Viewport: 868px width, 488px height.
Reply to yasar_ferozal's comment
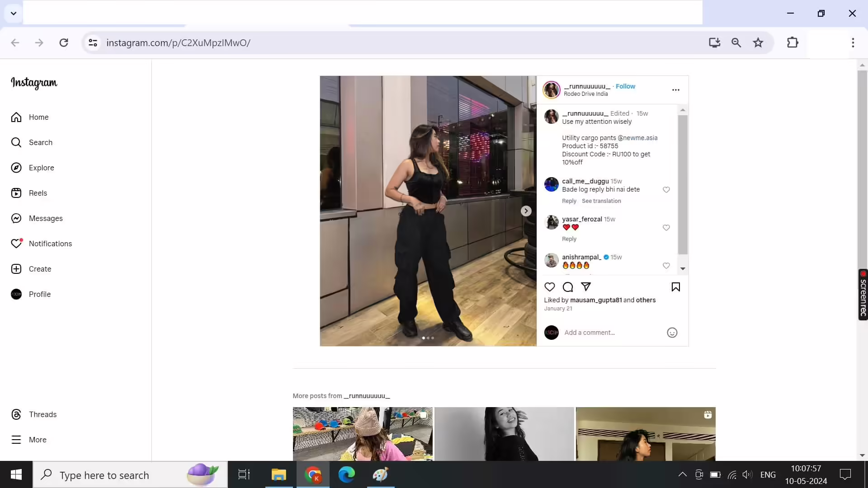[569, 239]
